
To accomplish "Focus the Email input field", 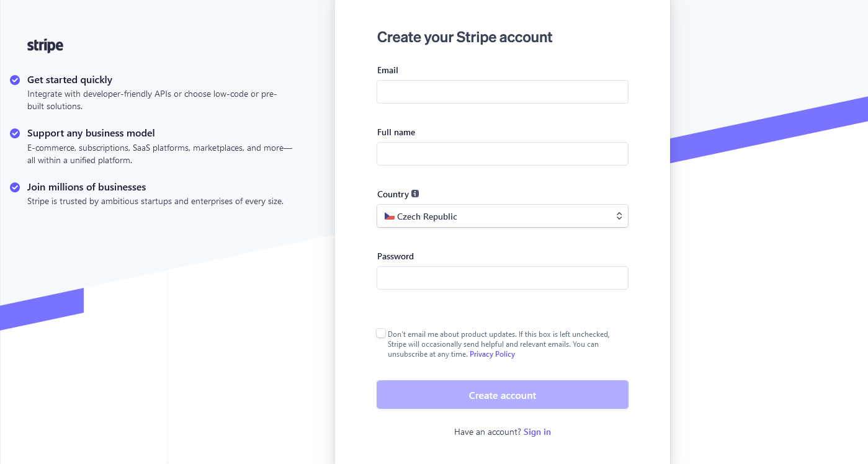I will pos(502,92).
